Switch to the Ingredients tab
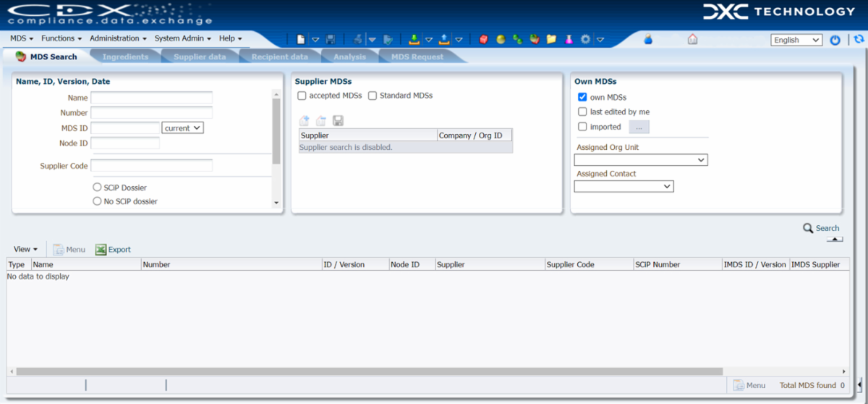 pyautogui.click(x=125, y=56)
